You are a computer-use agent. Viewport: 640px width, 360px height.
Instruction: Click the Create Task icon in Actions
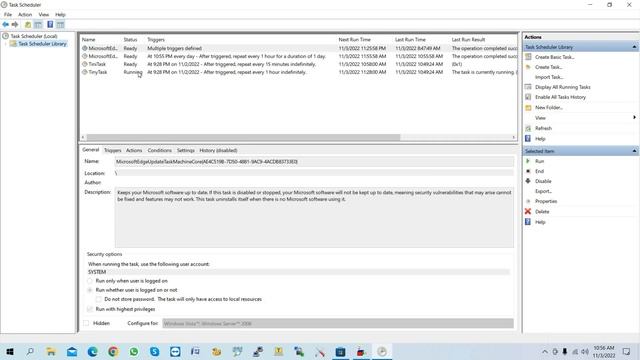(x=528, y=67)
